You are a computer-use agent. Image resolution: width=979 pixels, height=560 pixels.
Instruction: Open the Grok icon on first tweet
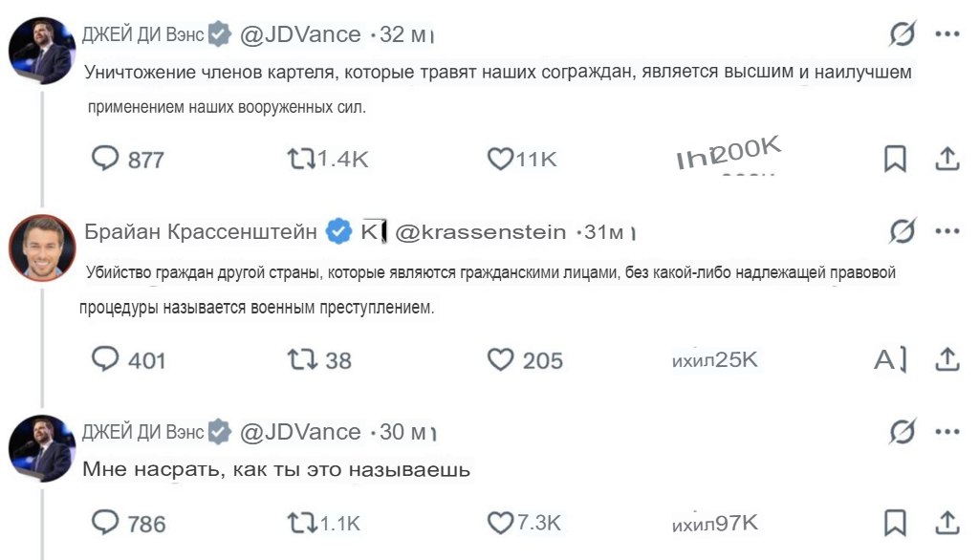903,33
